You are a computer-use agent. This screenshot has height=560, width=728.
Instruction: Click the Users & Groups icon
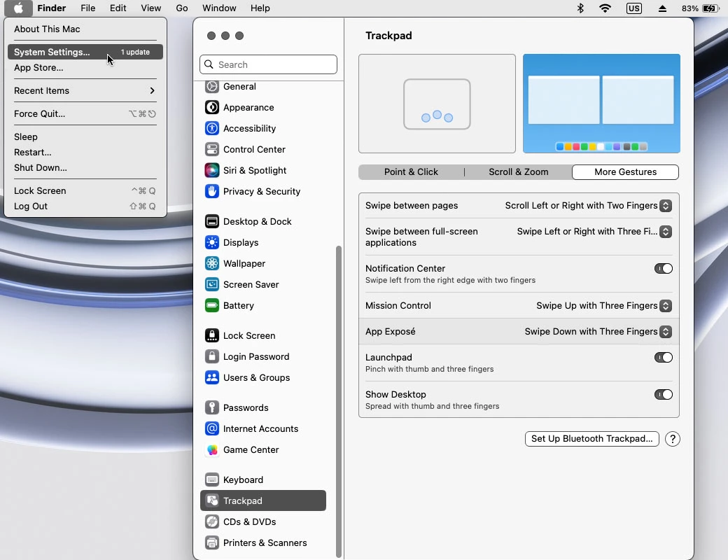click(211, 377)
